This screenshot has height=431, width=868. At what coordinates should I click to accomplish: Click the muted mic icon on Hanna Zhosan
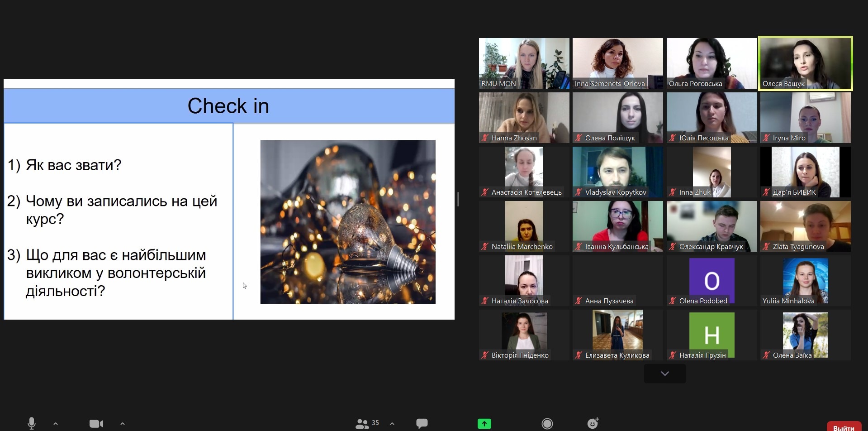[485, 138]
